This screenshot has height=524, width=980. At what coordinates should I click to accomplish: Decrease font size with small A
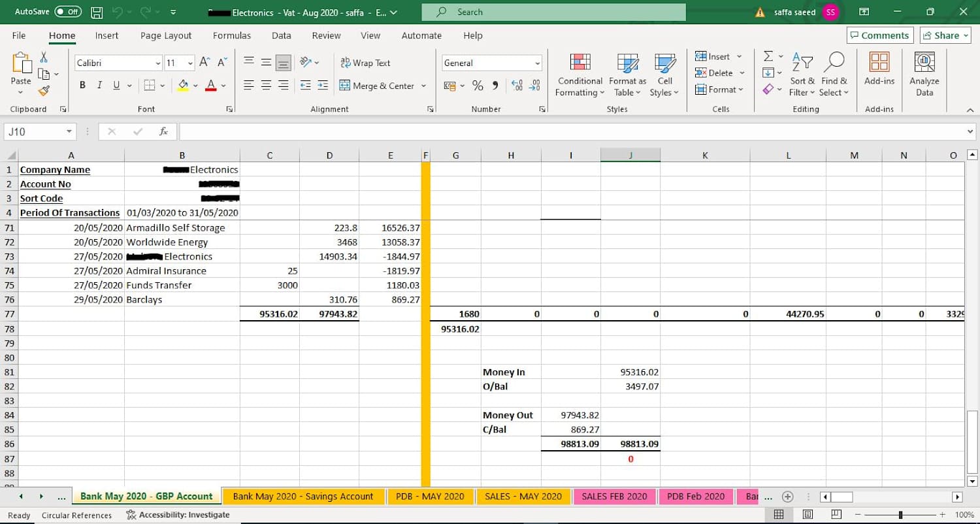coord(222,62)
